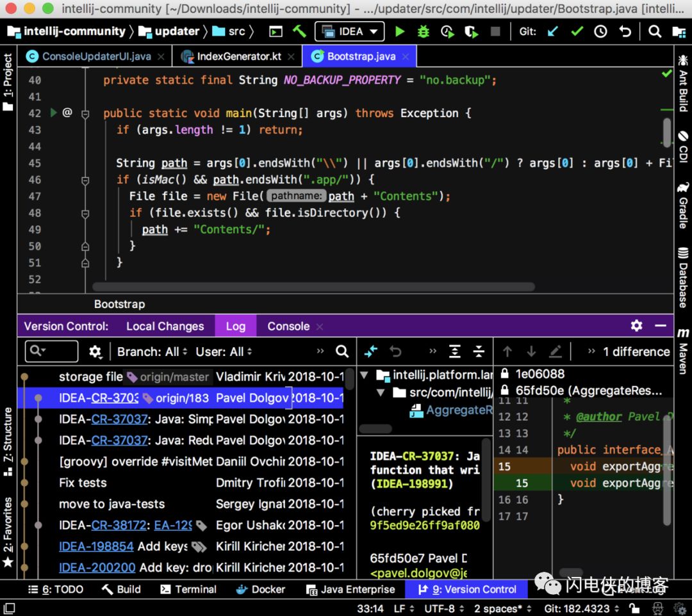692x616 pixels.
Task: Switch to ConsoleUpdaterUI.java tab
Action: coord(96,56)
